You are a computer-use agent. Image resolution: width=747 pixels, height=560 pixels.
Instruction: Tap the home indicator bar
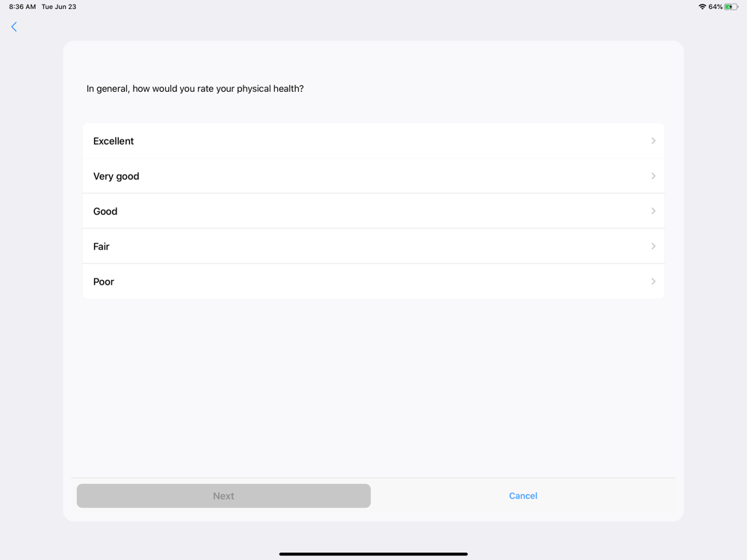pyautogui.click(x=373, y=554)
